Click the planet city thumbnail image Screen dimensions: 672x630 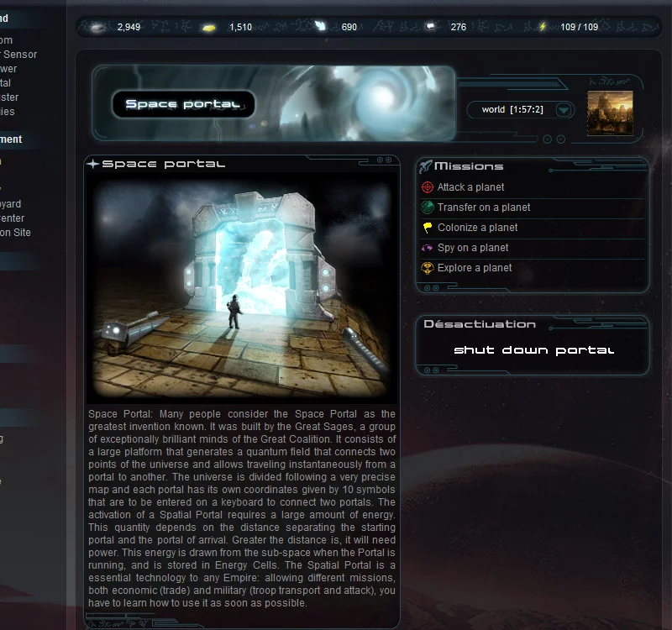[x=610, y=113]
